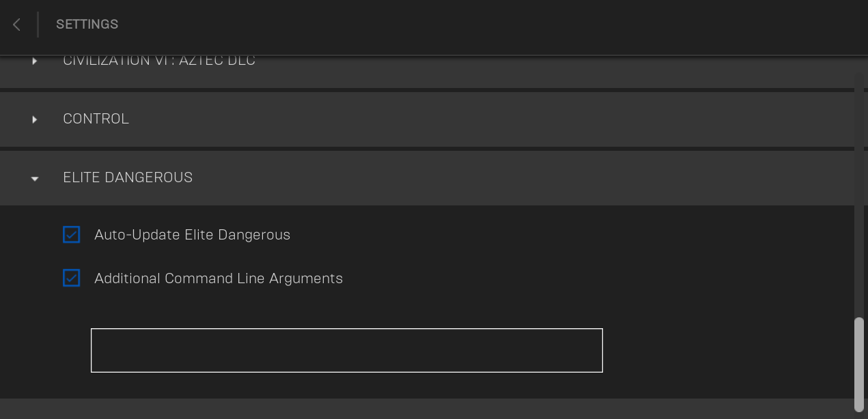Expand the Control section arrow
The width and height of the screenshot is (868, 419).
34,119
